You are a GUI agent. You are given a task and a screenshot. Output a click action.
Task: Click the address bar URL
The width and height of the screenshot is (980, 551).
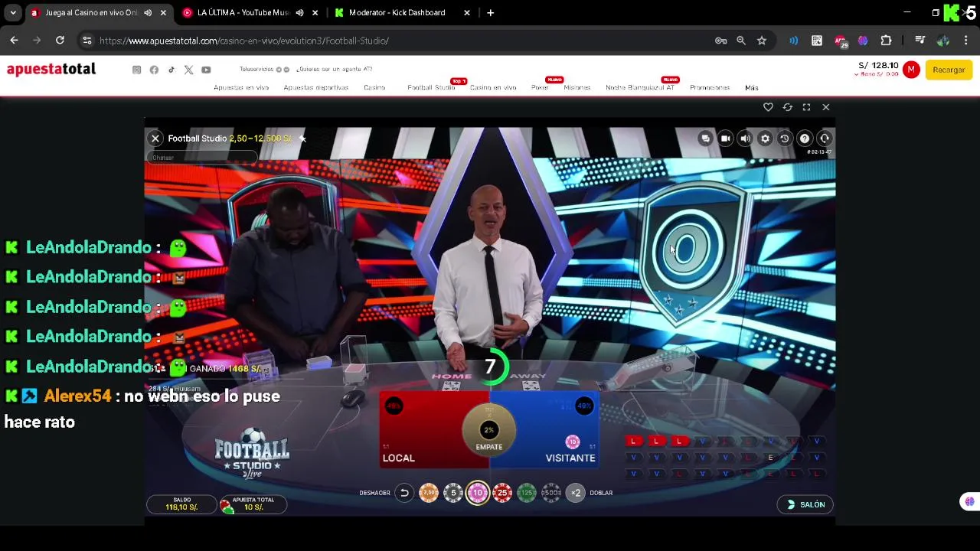[x=244, y=41]
